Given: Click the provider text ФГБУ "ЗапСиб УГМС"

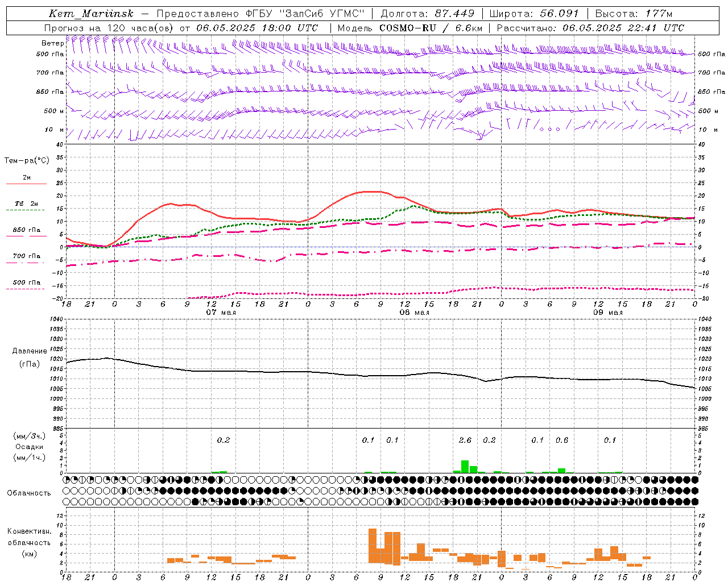Looking at the screenshot, I should (305, 14).
